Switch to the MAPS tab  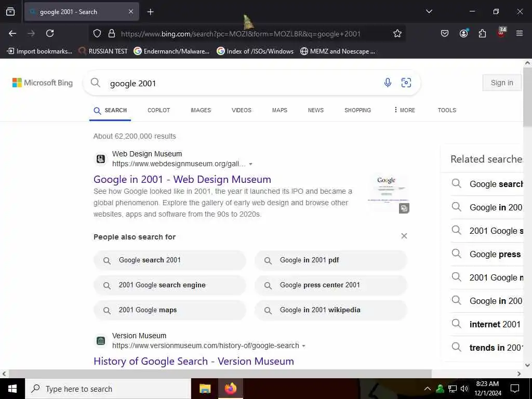(x=280, y=110)
